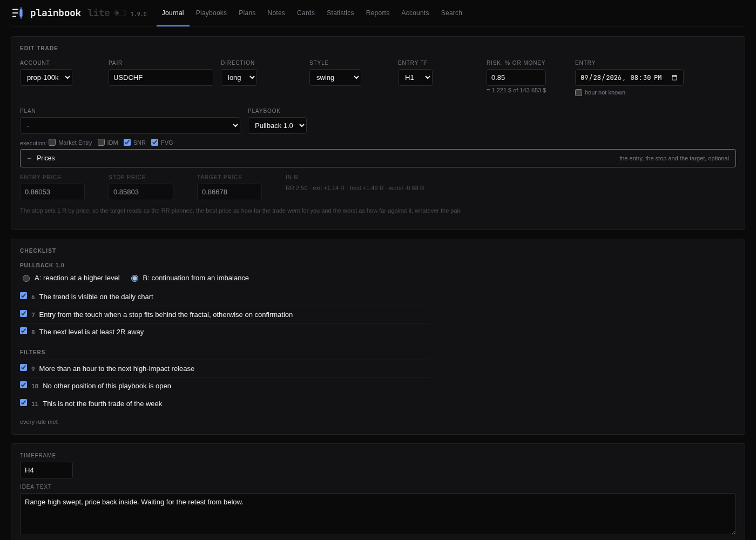The width and height of the screenshot is (756, 540).
Task: Enable the Market Entry execution checkbox
Action: pos(52,143)
